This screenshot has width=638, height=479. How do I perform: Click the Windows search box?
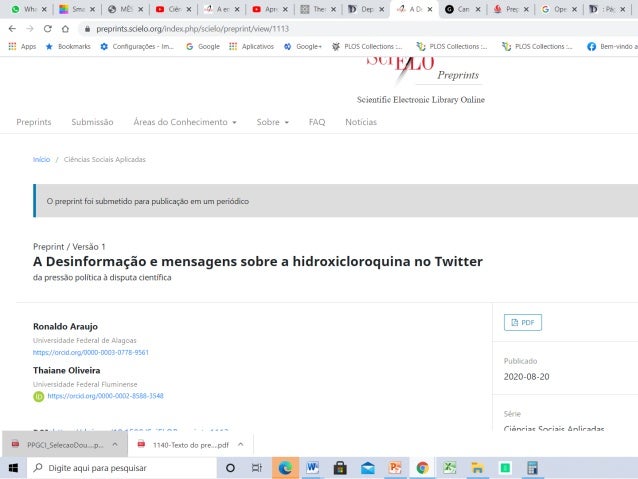point(122,468)
